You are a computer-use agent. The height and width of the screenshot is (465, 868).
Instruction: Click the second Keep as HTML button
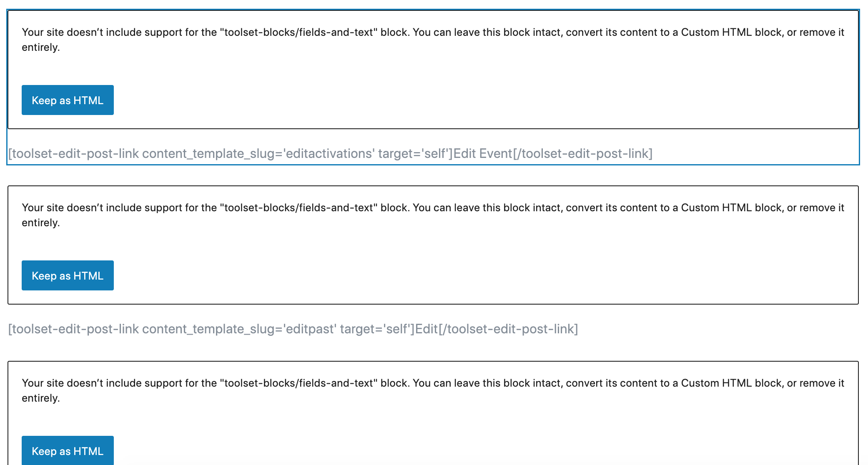68,275
